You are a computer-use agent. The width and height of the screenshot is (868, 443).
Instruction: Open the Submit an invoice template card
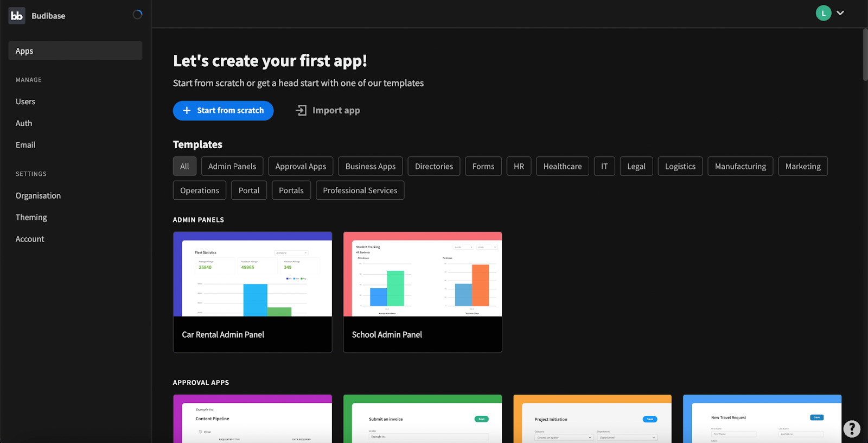tap(423, 419)
